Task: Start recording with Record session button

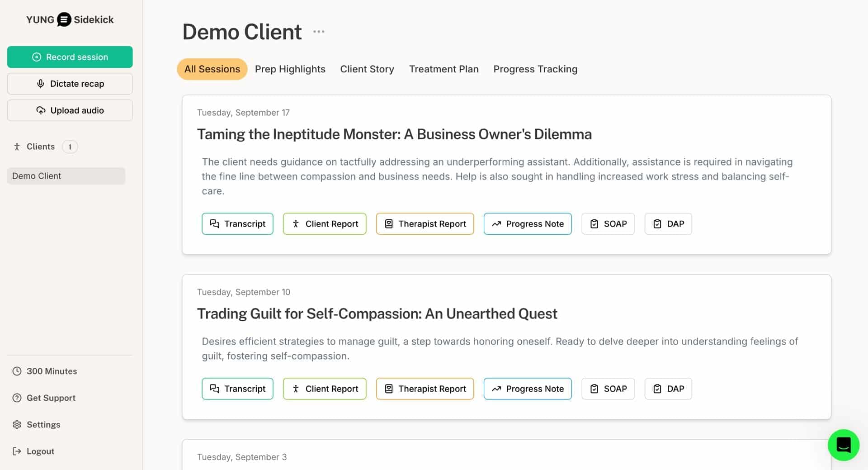Action: (x=70, y=57)
